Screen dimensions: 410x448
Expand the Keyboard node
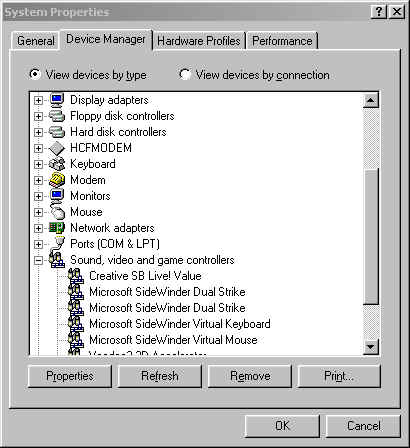[38, 164]
